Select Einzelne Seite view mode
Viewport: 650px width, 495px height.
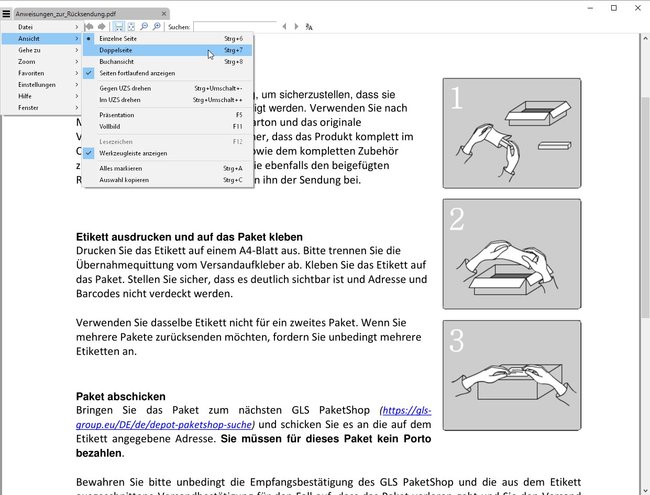(x=168, y=39)
